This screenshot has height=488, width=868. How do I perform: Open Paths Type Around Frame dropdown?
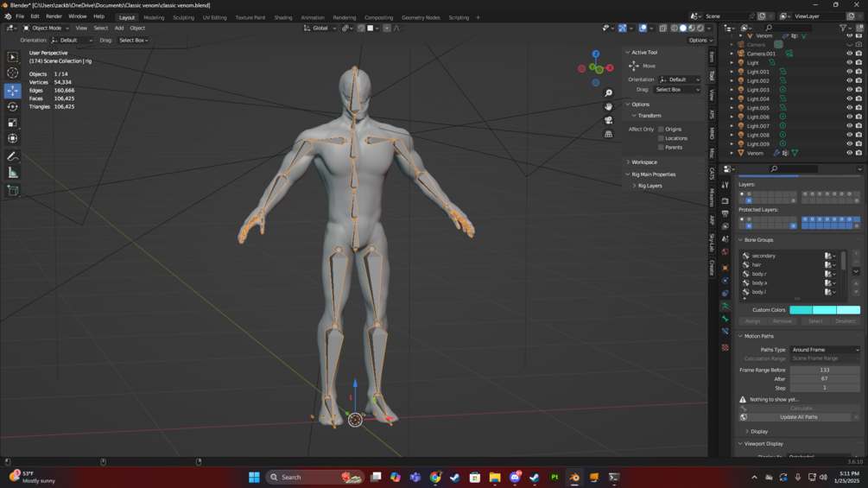pos(825,350)
